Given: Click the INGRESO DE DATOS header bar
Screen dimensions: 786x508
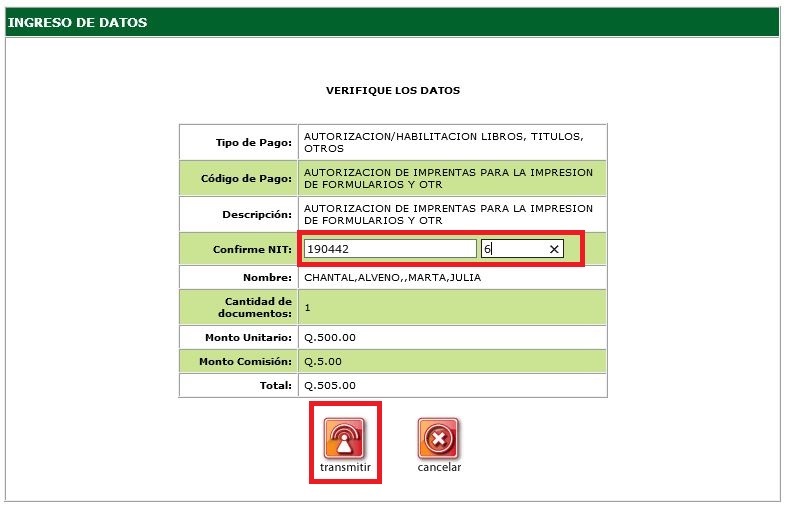Looking at the screenshot, I should pos(392,22).
